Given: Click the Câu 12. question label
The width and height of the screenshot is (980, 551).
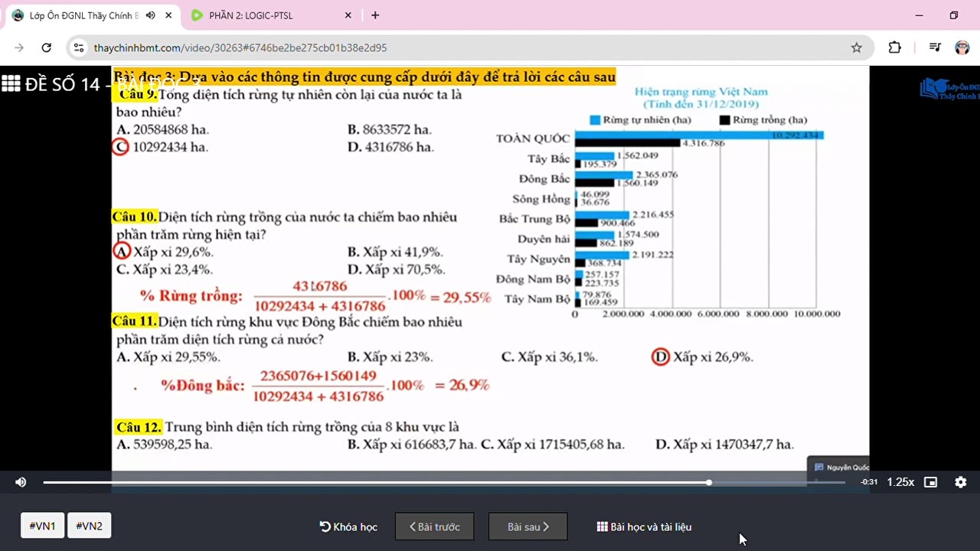Looking at the screenshot, I should point(139,427).
